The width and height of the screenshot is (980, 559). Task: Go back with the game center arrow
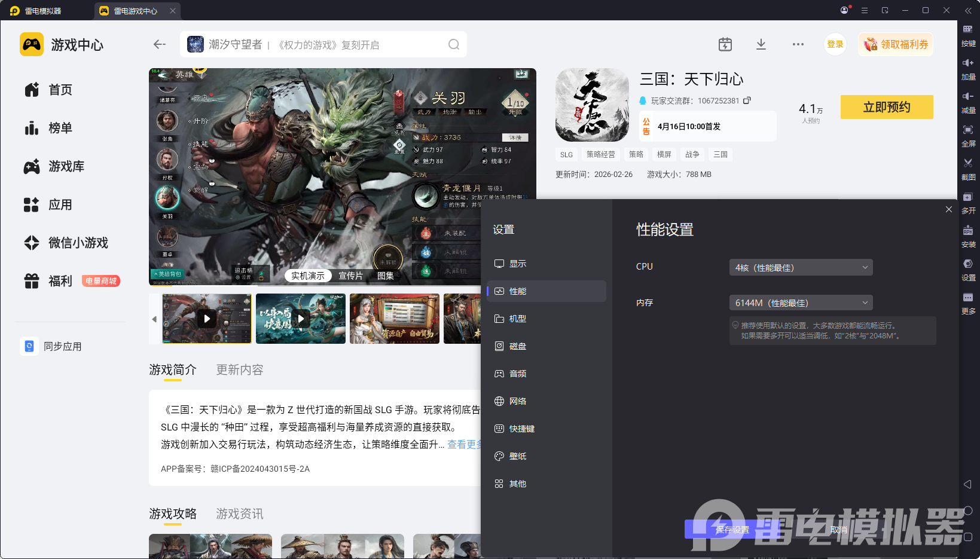tap(159, 44)
